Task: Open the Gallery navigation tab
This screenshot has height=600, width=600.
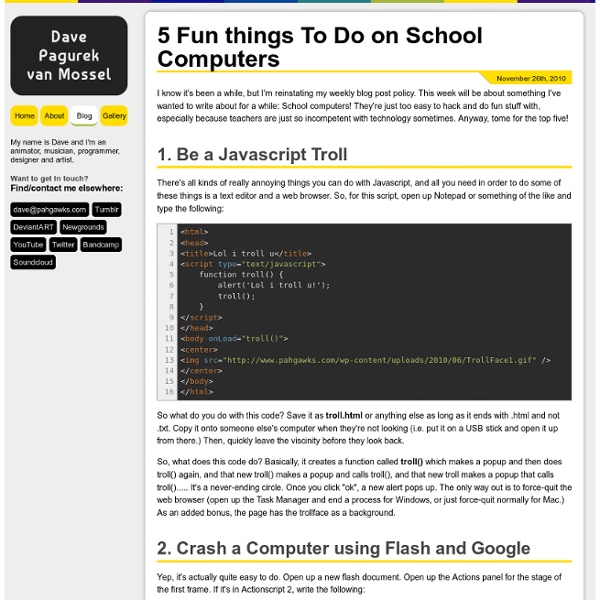Action: coord(114,116)
